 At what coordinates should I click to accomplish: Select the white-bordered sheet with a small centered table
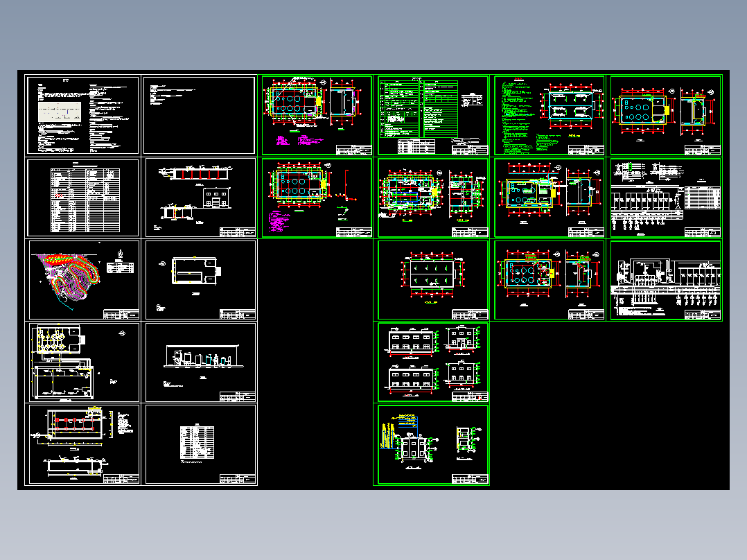[200, 444]
